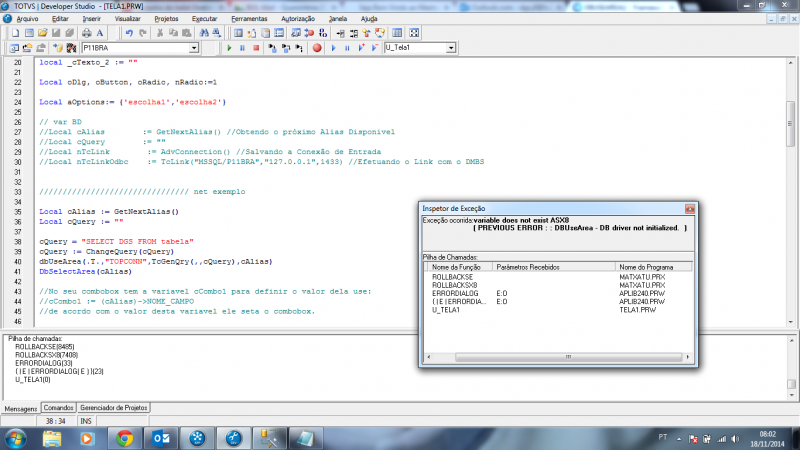Viewport: 800px width, 450px height.
Task: Click the Redo arrow icon
Action: click(x=143, y=33)
